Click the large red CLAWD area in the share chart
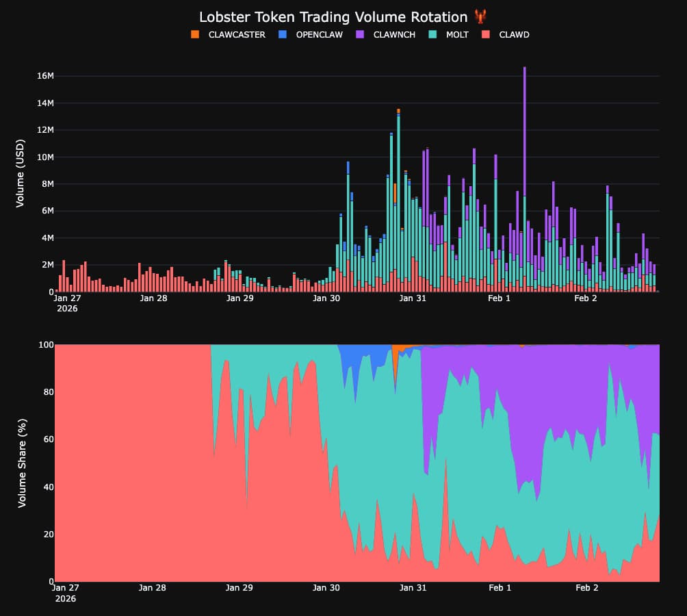Image resolution: width=687 pixels, height=616 pixels. click(x=130, y=465)
